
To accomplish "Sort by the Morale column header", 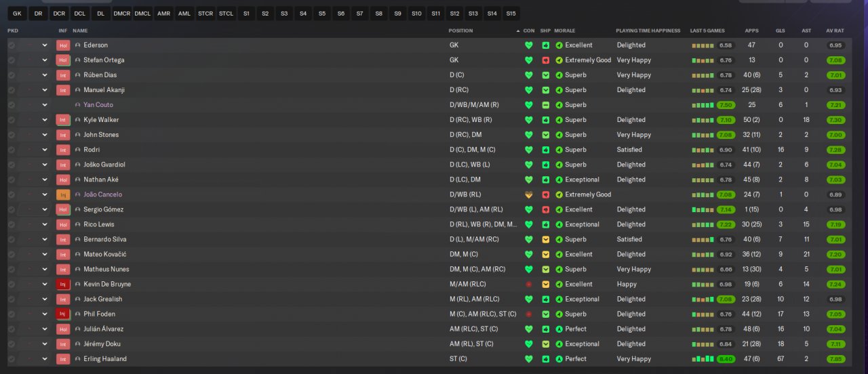I will click(564, 31).
